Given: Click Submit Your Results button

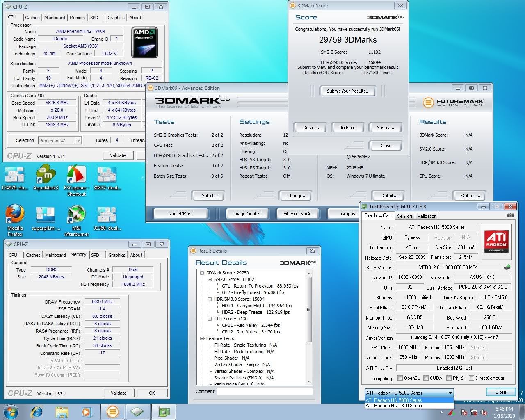Looking at the screenshot, I should point(348,91).
